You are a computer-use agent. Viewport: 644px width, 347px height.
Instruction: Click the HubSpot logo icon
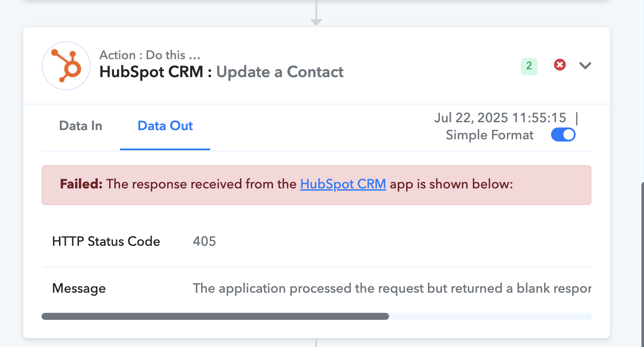(x=66, y=66)
